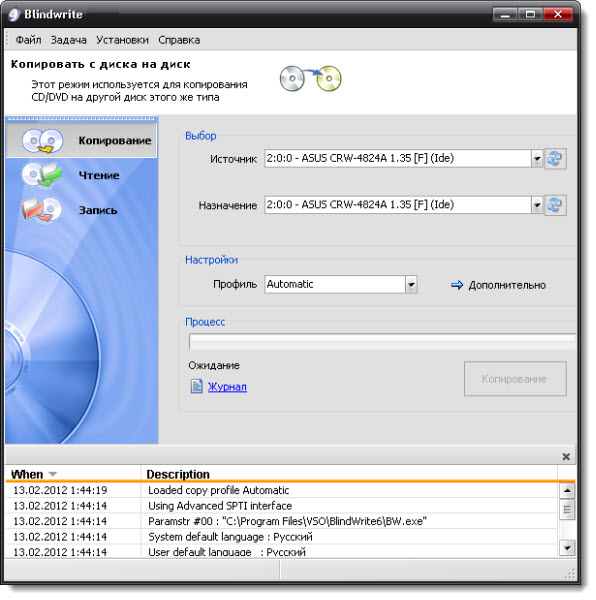Screen dimensions: 596x600
Task: Click the large Копирование start button
Action: pos(515,379)
